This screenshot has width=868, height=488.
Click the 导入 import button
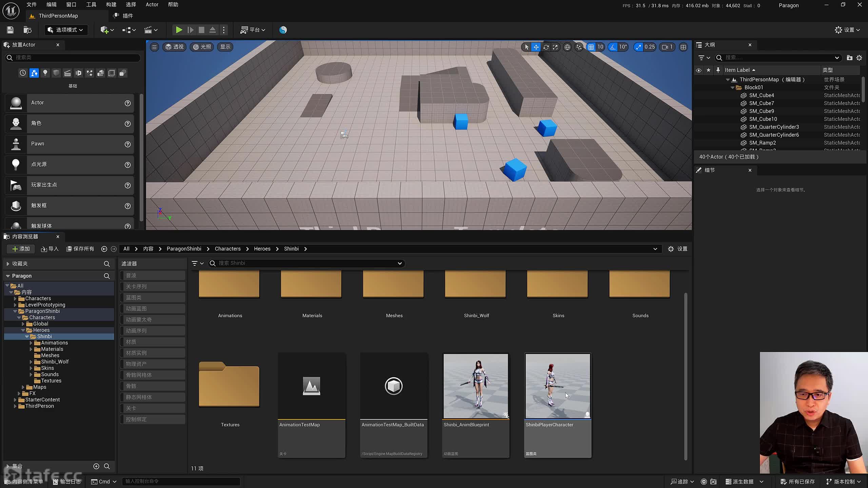pyautogui.click(x=50, y=249)
